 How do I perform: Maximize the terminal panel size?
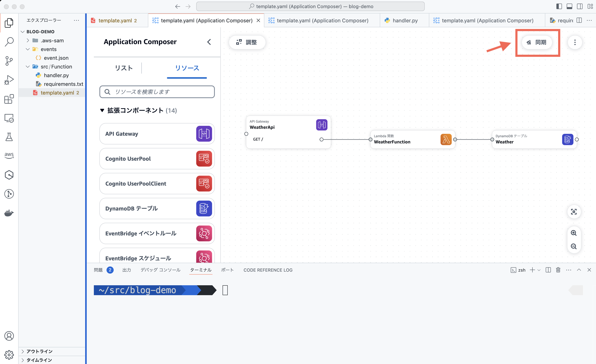pos(579,270)
